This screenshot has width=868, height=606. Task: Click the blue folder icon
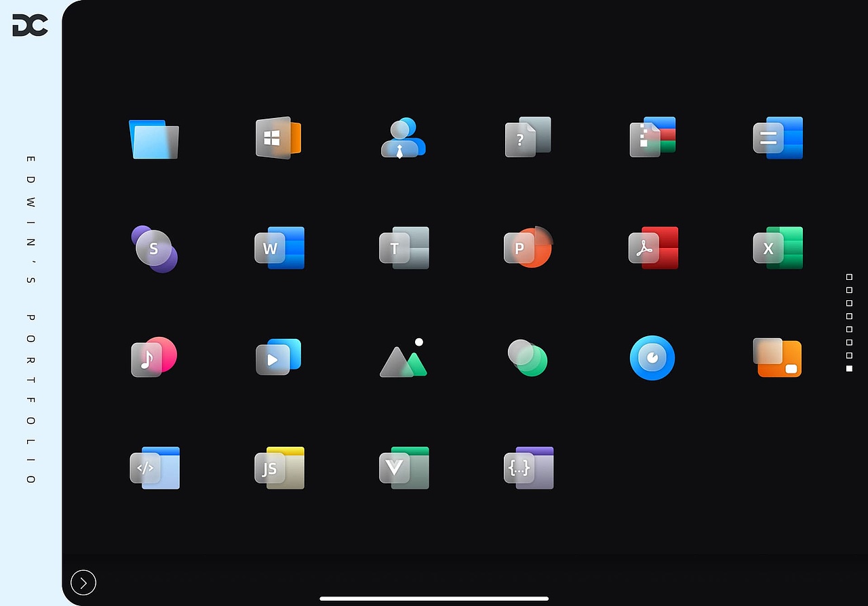(154, 139)
